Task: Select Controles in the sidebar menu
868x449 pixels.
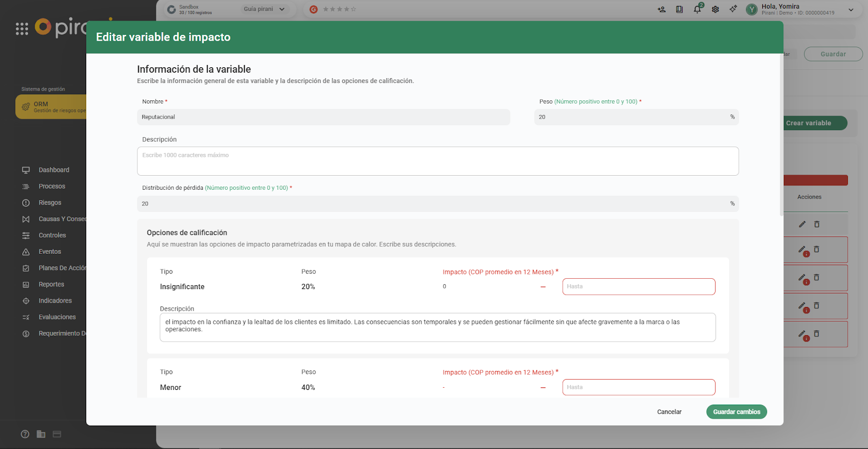Action: [x=52, y=235]
